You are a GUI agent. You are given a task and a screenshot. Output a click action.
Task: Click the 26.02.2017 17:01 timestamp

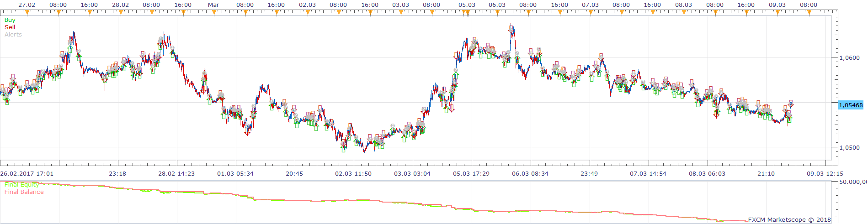click(x=27, y=174)
